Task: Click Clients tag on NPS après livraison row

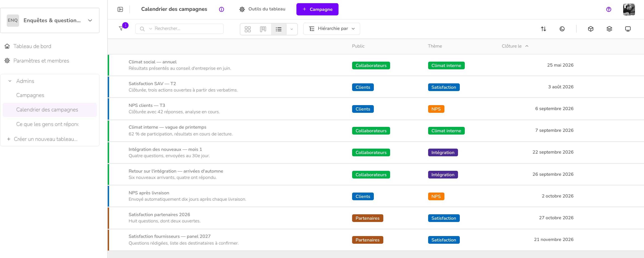Action: (363, 196)
